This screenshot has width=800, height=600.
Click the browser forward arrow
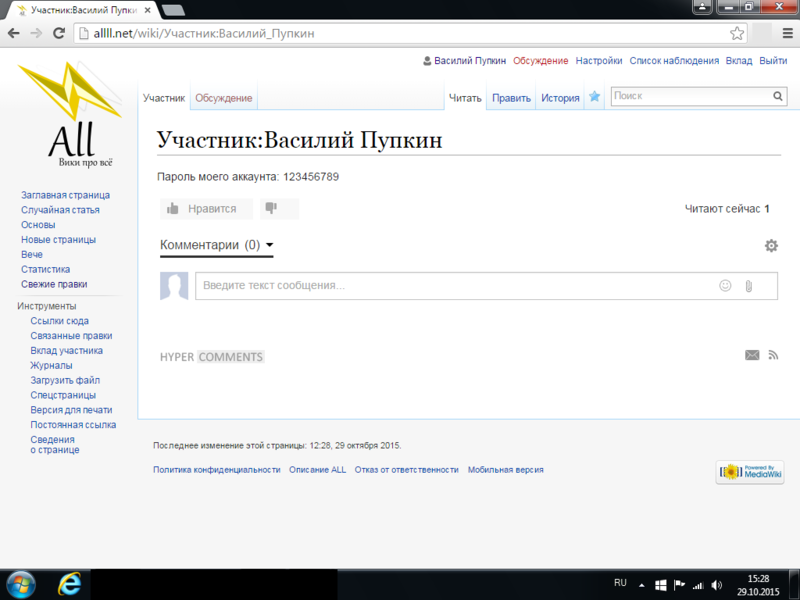(x=36, y=33)
